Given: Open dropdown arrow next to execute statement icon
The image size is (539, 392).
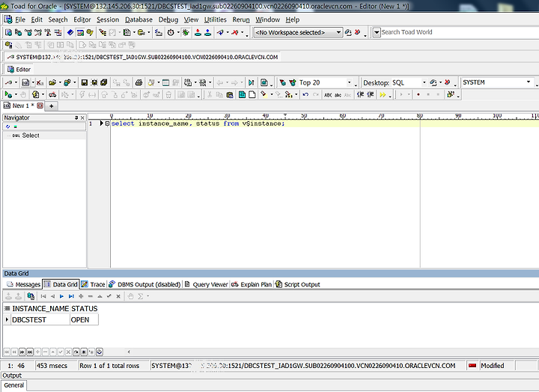Looking at the screenshot, I should click(16, 94).
